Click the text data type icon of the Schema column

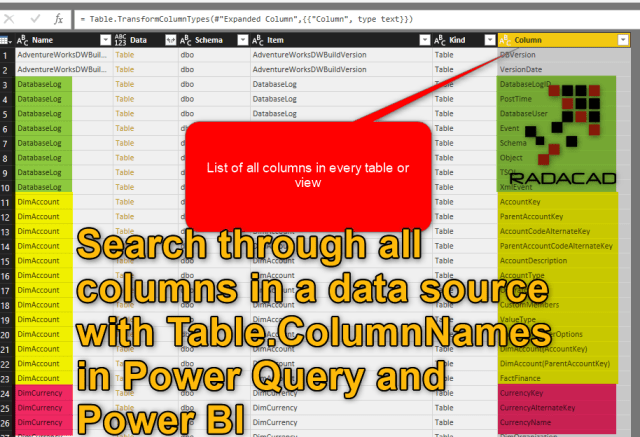point(186,40)
